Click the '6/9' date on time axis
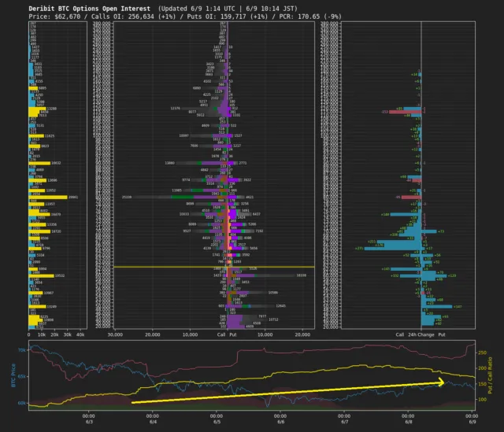 tap(472, 422)
